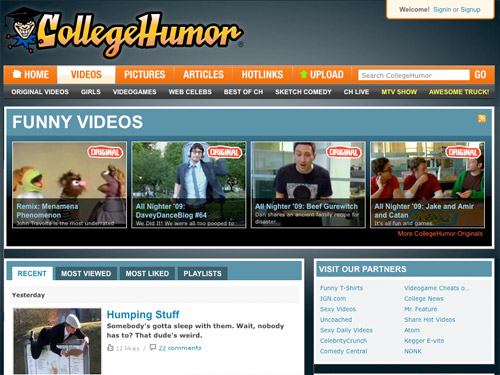Click the Comedy Central partner link
This screenshot has width=500, height=375.
(343, 351)
